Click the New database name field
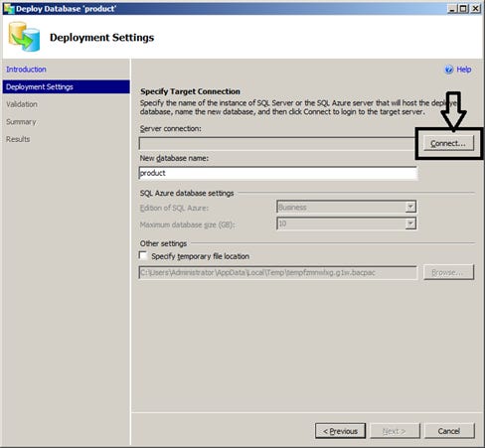The image size is (485, 448). tap(277, 173)
